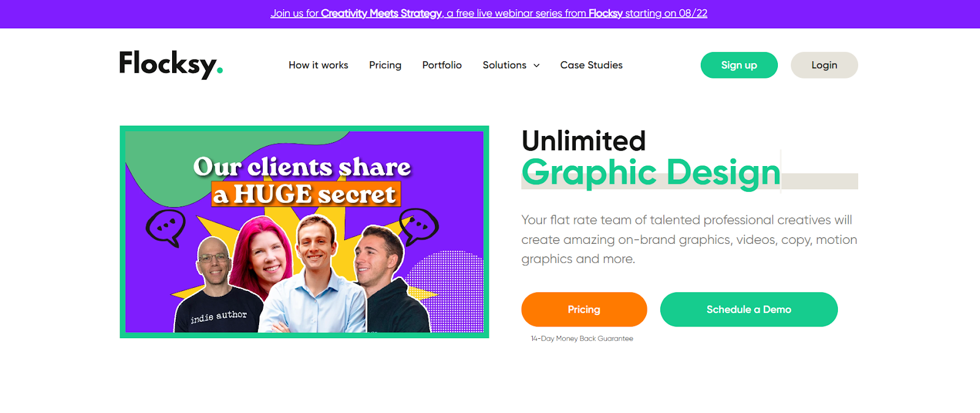Click the Flocksy name in the webinar banner
Image resolution: width=980 pixels, height=413 pixels.
(x=606, y=13)
